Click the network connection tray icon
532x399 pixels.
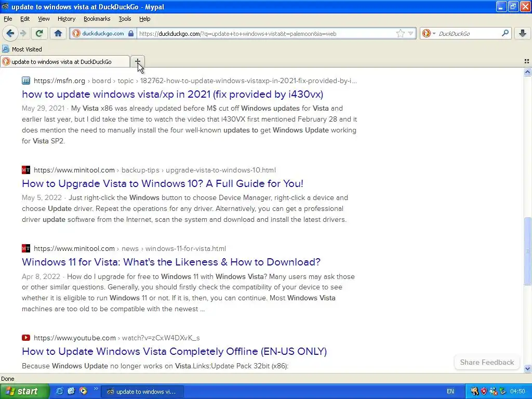click(x=493, y=392)
